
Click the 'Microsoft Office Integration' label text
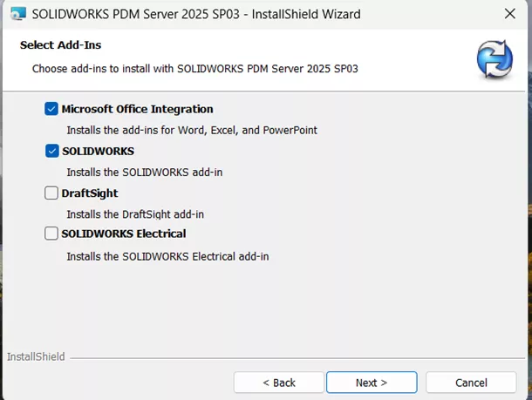(137, 109)
